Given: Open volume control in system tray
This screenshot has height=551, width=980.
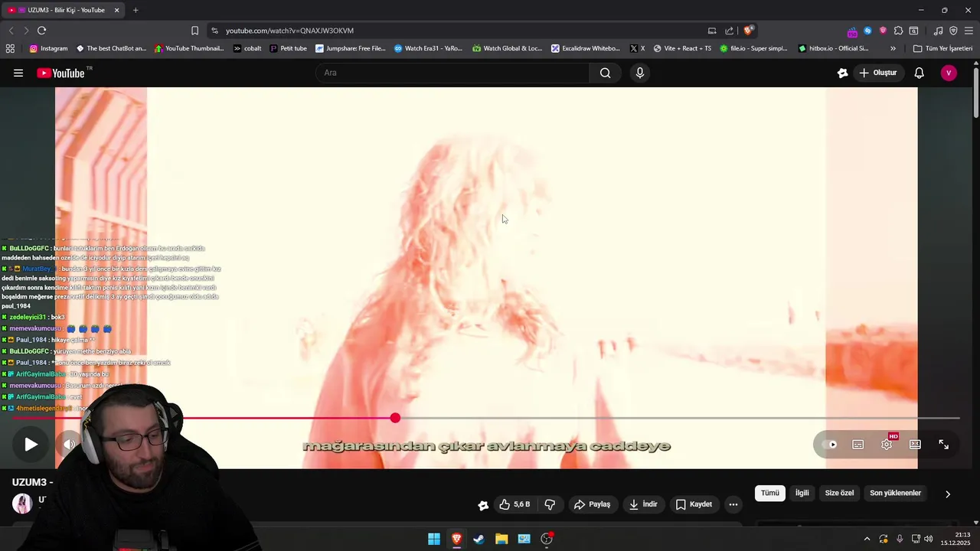Looking at the screenshot, I should (x=929, y=539).
